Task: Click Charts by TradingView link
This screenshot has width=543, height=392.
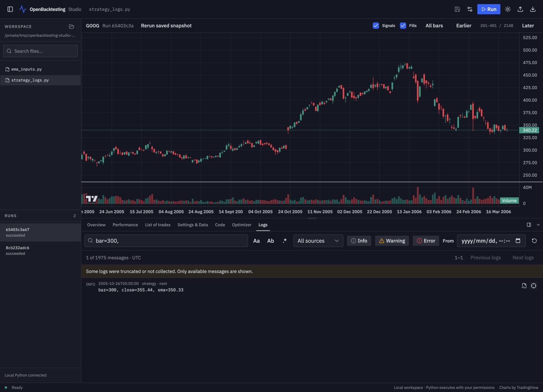Action: click(x=518, y=388)
